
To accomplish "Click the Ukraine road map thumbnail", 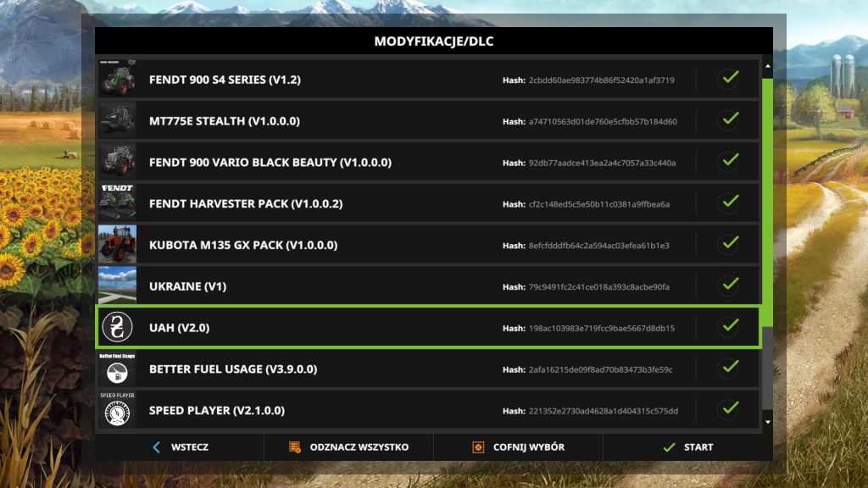I will coord(118,286).
